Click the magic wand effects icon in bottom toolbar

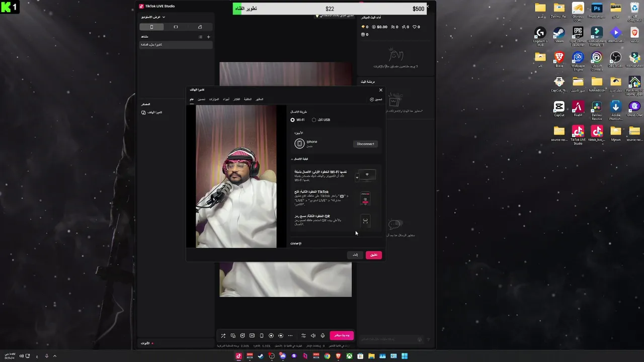coord(223,335)
